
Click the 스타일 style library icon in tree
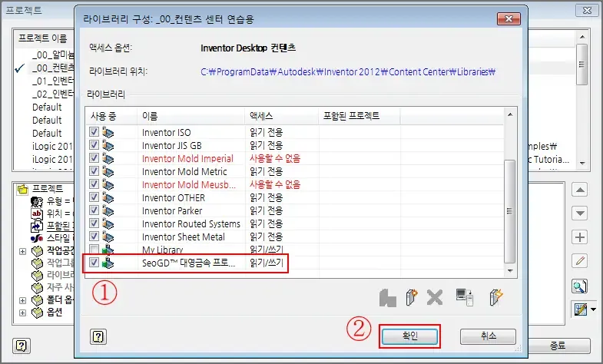(37, 238)
